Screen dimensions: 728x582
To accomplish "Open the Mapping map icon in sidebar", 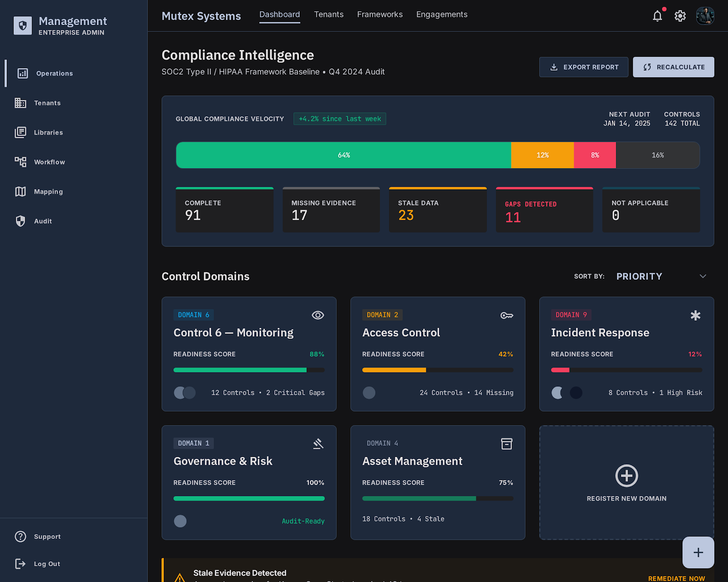I will point(20,191).
